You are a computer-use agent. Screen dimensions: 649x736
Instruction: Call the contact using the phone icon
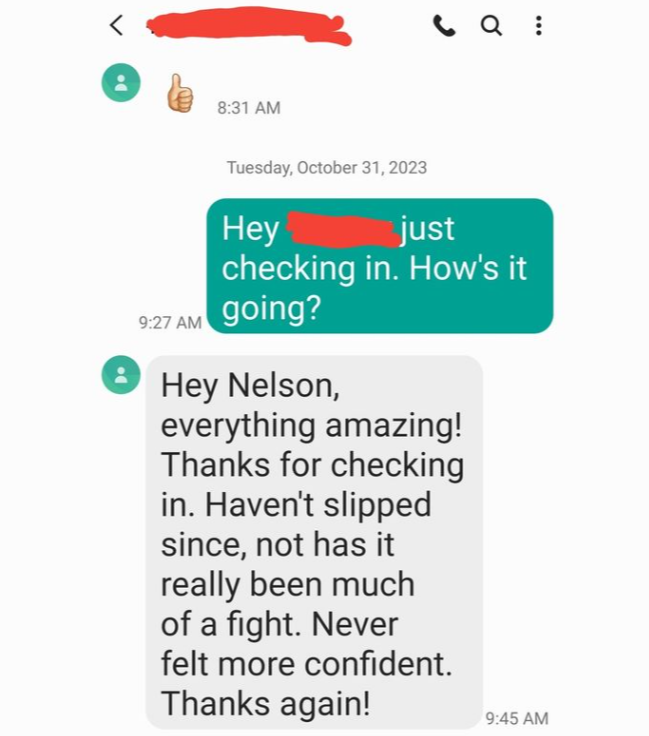click(444, 25)
